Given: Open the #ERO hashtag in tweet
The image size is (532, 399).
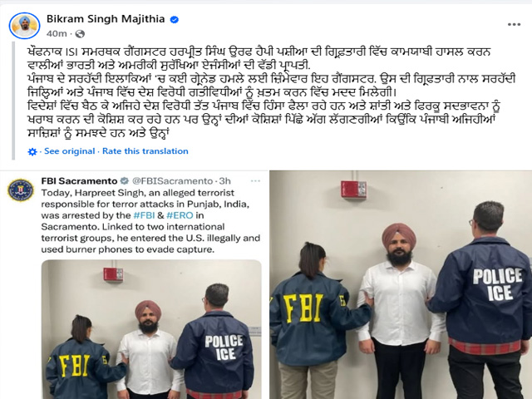Looking at the screenshot, I should (x=180, y=215).
